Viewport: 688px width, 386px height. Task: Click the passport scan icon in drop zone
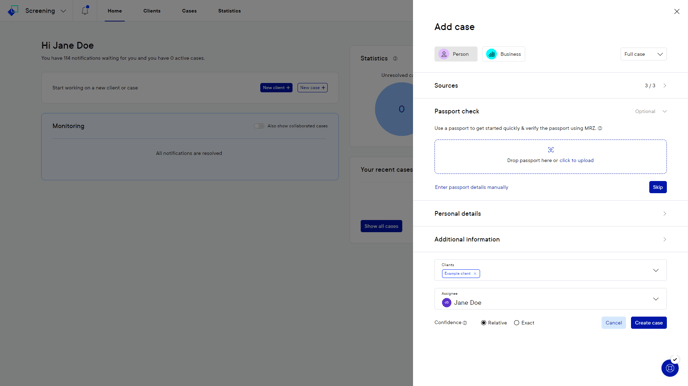tap(551, 150)
